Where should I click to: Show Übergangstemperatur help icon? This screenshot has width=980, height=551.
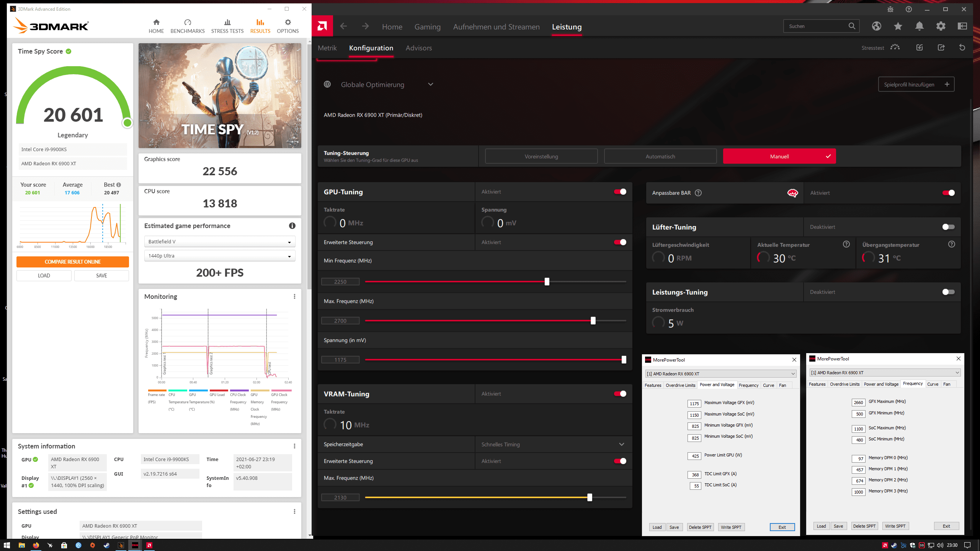[952, 244]
